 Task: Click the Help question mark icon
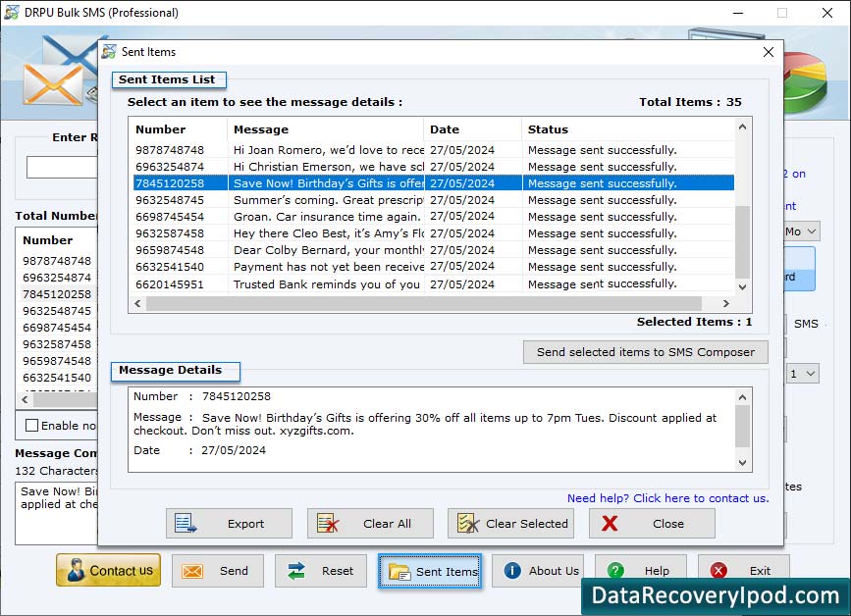pos(615,571)
